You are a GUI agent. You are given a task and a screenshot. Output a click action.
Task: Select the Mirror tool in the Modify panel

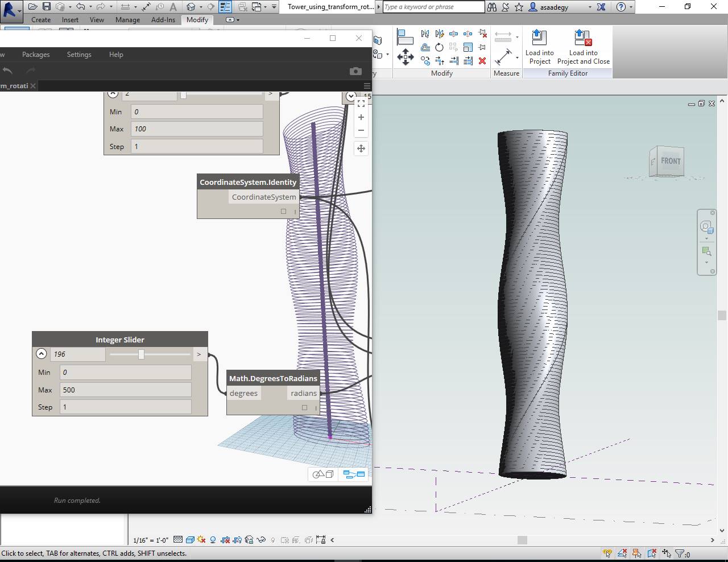tap(425, 34)
